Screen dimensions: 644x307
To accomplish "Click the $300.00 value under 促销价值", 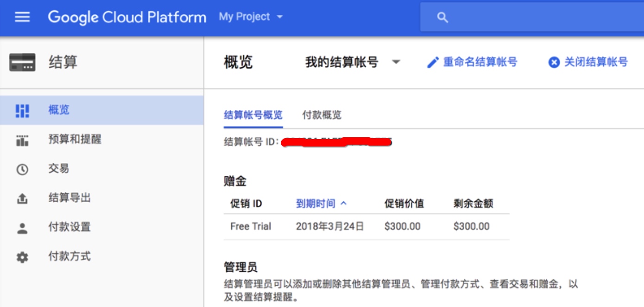I will pyautogui.click(x=403, y=226).
